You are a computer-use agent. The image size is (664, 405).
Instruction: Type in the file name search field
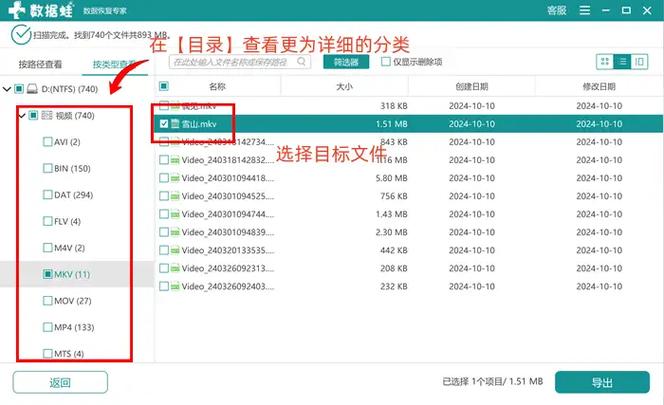[x=240, y=62]
